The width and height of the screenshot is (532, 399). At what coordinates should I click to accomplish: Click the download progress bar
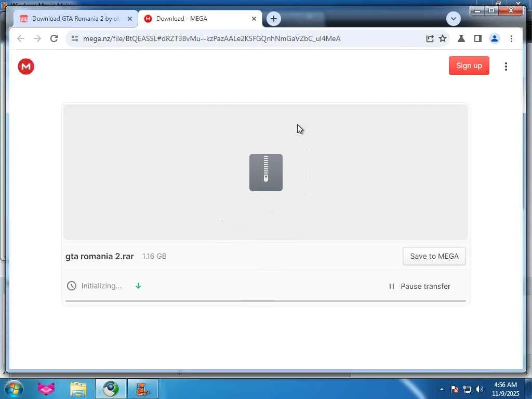[x=265, y=301]
